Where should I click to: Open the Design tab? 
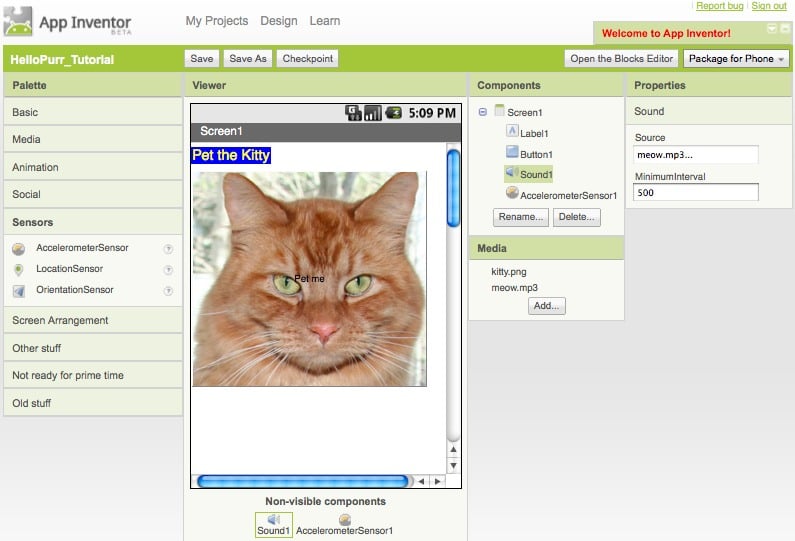[x=279, y=21]
